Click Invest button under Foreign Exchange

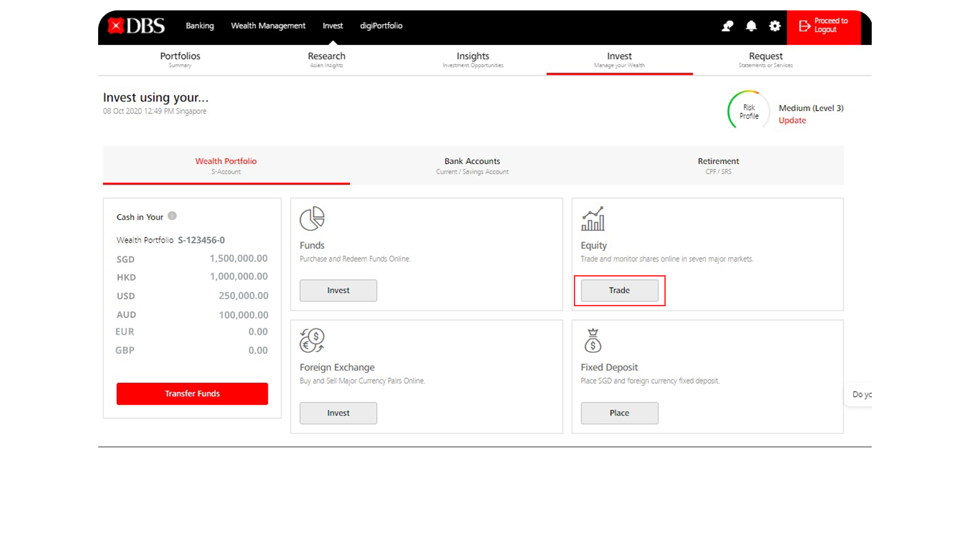pos(338,413)
